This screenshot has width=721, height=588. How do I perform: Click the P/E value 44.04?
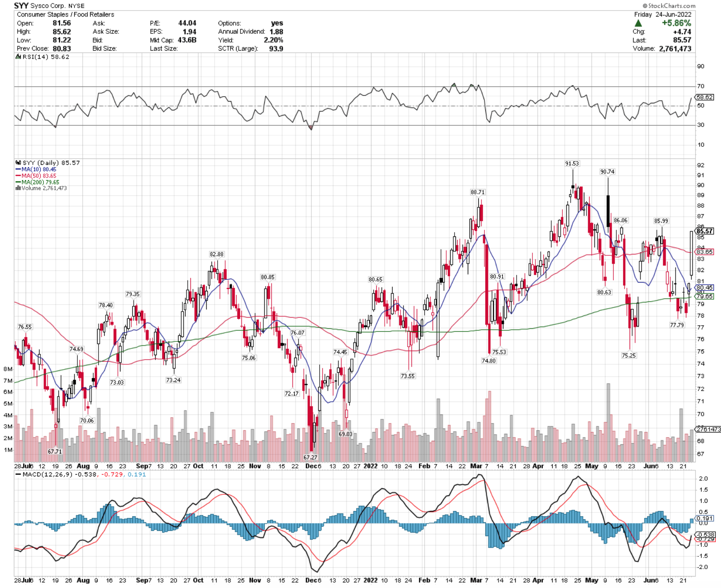pyautogui.click(x=187, y=23)
